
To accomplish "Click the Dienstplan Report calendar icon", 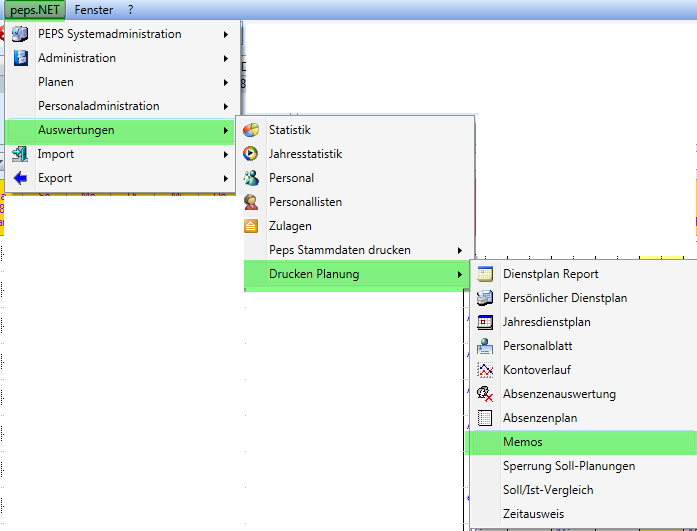I will (485, 274).
